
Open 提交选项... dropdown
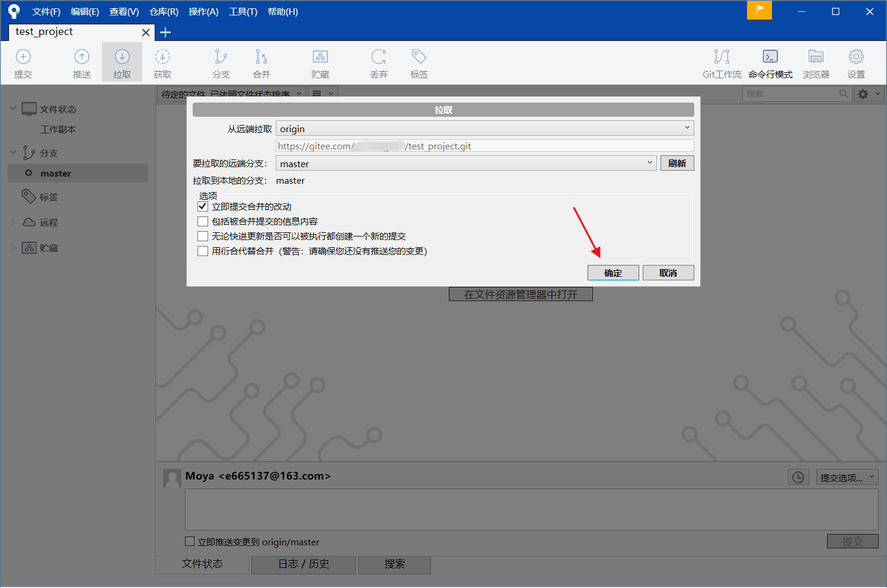(x=847, y=477)
